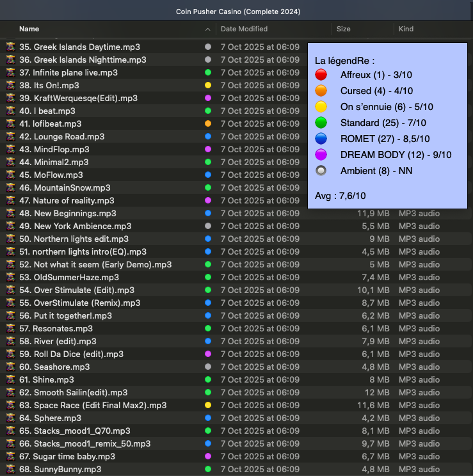The image size is (473, 476).
Task: Click the blue tag dot on 56. Put it together!.mp3
Action: pos(208,315)
